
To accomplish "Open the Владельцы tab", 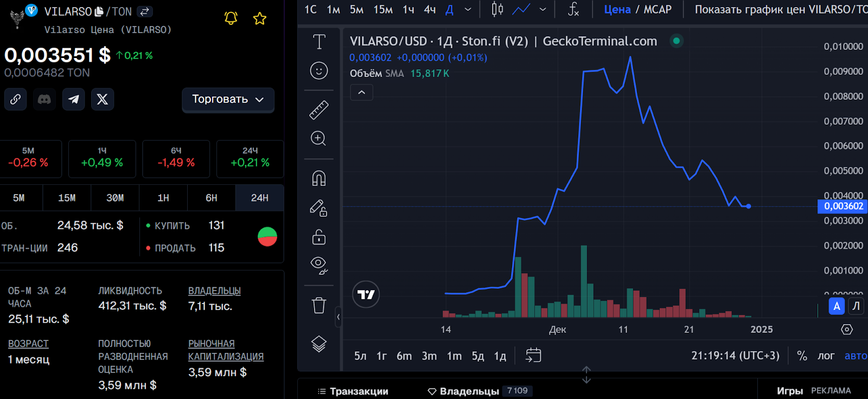I will point(480,391).
